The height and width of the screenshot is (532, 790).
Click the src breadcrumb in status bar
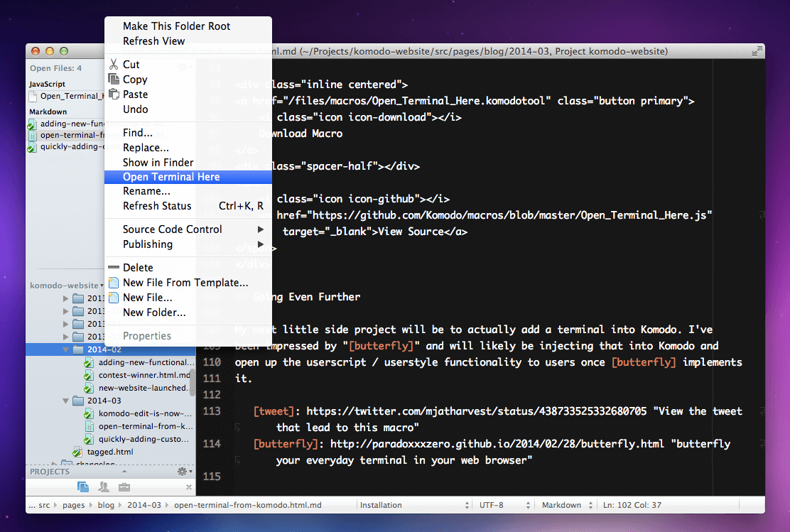tap(44, 505)
